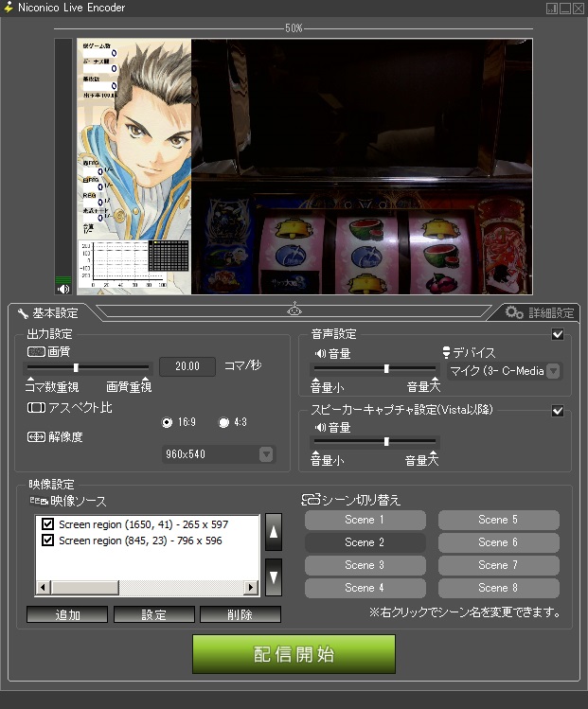The image size is (588, 709).
Task: Click the 解像度 resolution icon
Action: click(36, 436)
